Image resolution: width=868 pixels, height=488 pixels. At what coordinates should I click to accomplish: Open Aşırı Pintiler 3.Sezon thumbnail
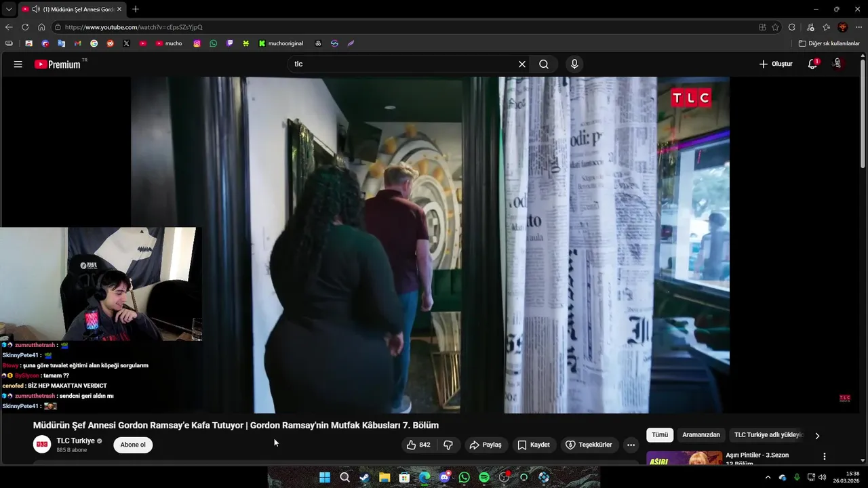click(684, 459)
